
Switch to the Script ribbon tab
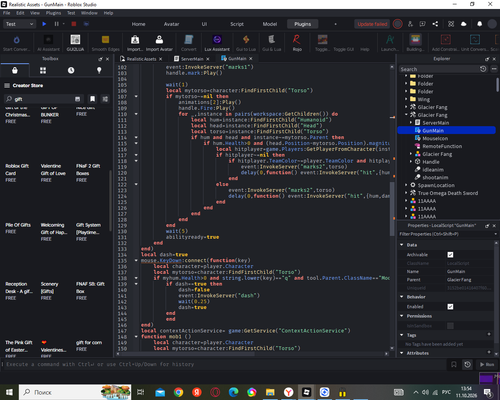pyautogui.click(x=237, y=24)
